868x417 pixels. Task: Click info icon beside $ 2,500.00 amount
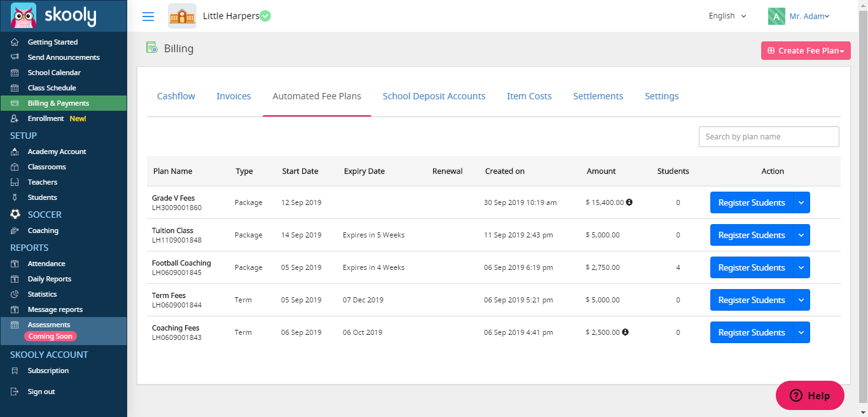(625, 332)
